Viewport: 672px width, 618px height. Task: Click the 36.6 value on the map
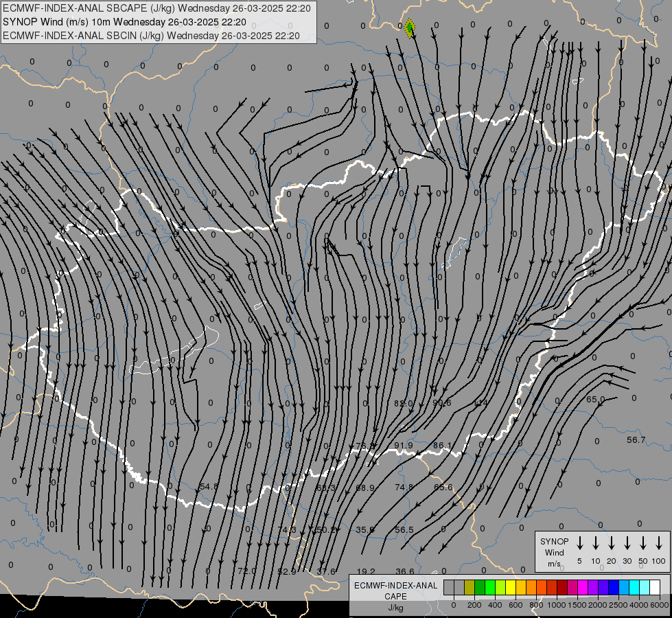click(405, 571)
